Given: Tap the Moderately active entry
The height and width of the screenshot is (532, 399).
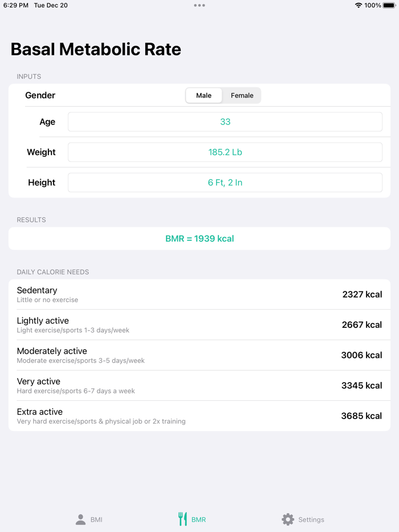Looking at the screenshot, I should click(199, 355).
